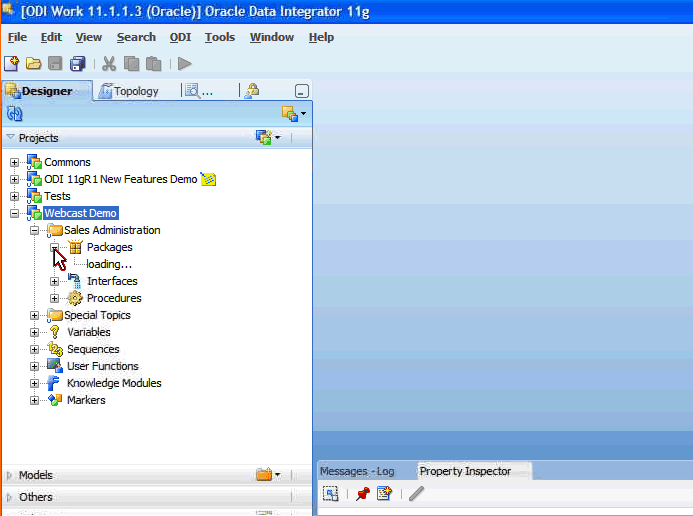Open the Edit menu
This screenshot has width=693, height=516.
[x=51, y=37]
